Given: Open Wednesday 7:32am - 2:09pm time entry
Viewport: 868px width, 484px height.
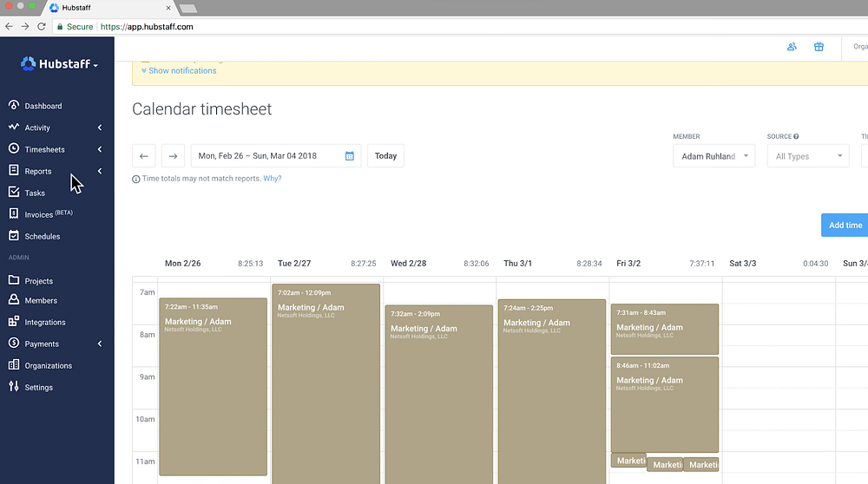Looking at the screenshot, I should [439, 395].
